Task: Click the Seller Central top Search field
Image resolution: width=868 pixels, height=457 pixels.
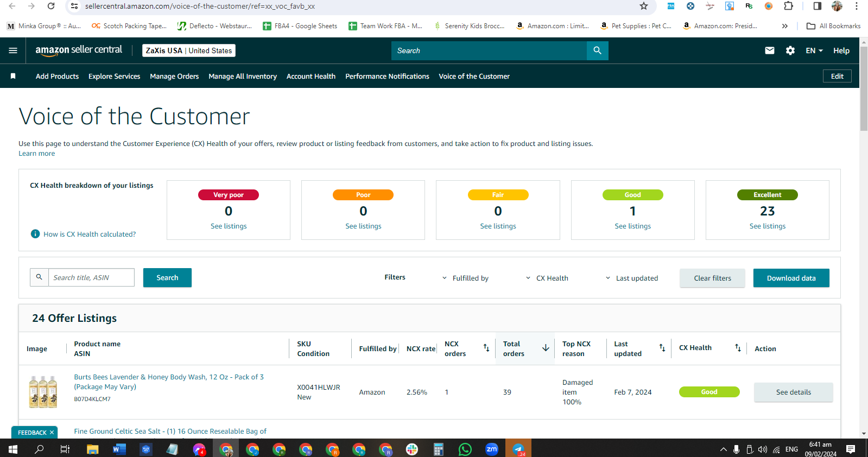Action: coord(489,50)
